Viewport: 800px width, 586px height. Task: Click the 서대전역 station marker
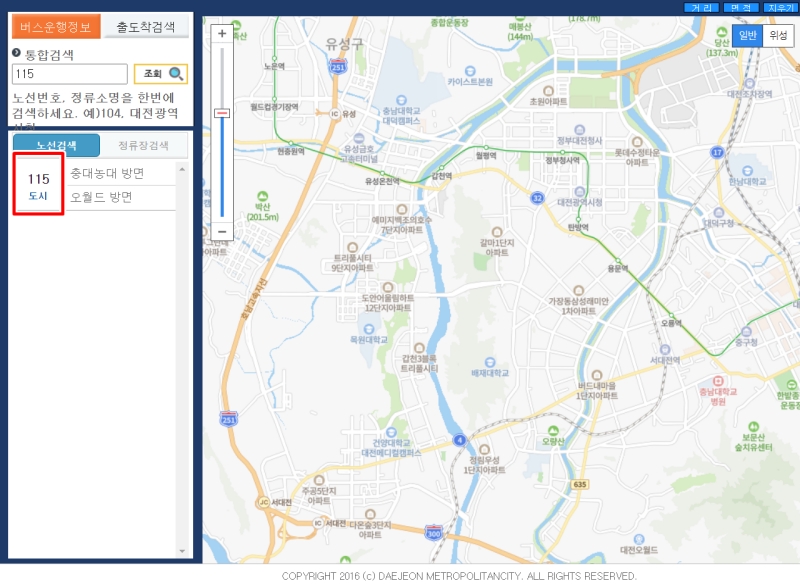665,349
